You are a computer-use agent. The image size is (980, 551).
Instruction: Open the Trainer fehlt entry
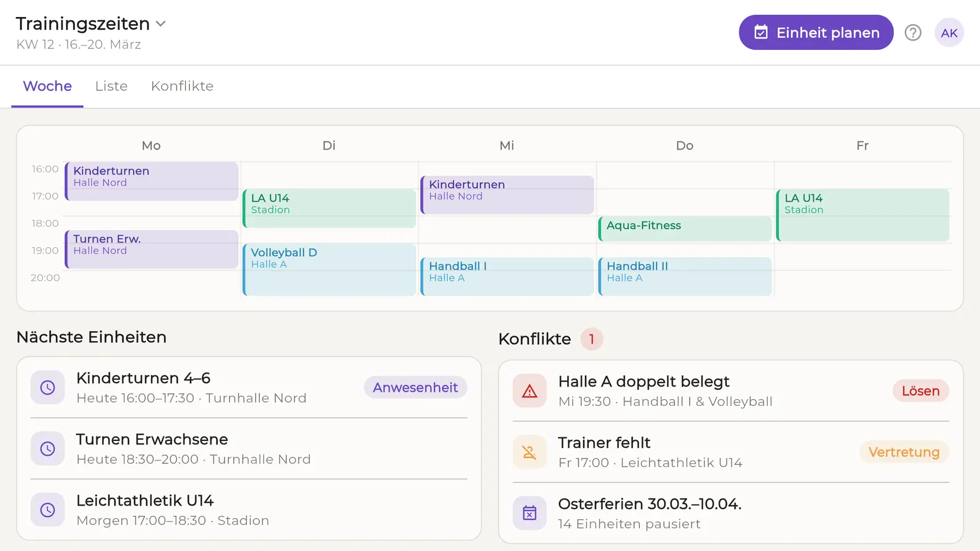pyautogui.click(x=731, y=452)
